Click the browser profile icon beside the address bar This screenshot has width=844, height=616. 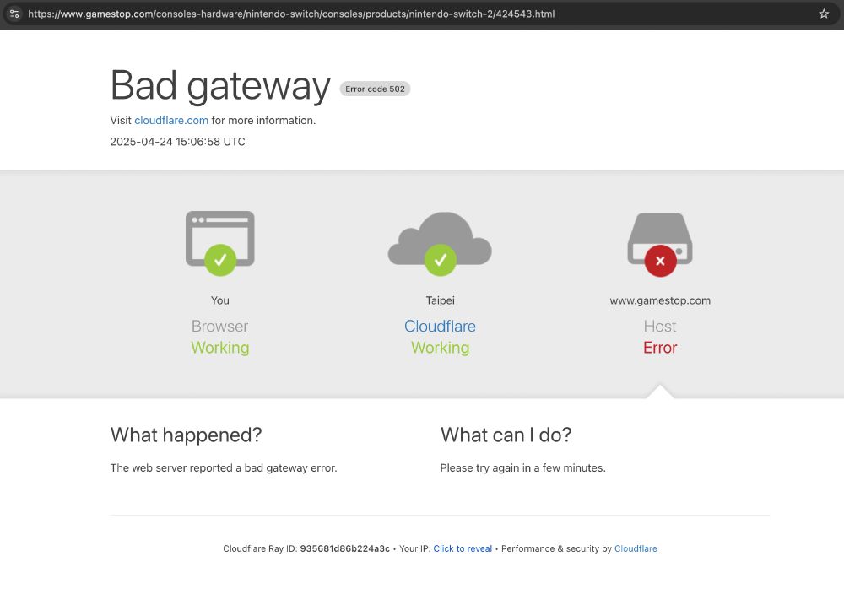pyautogui.click(x=14, y=14)
